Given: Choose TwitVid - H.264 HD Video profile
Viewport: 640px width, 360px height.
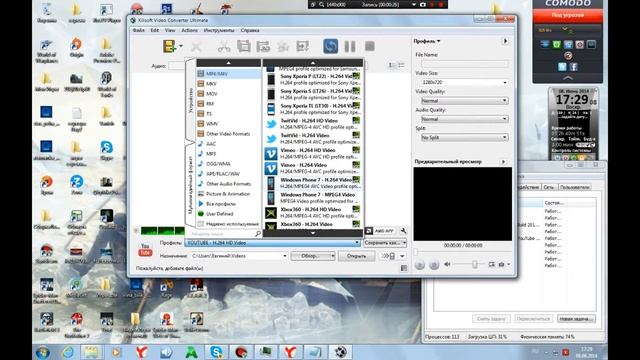Looking at the screenshot, I should pos(313,124).
